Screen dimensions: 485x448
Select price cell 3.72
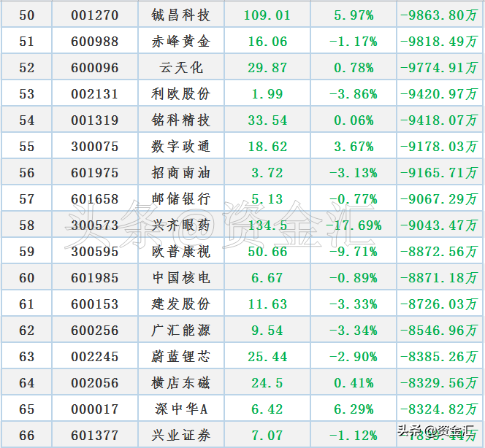(267, 173)
